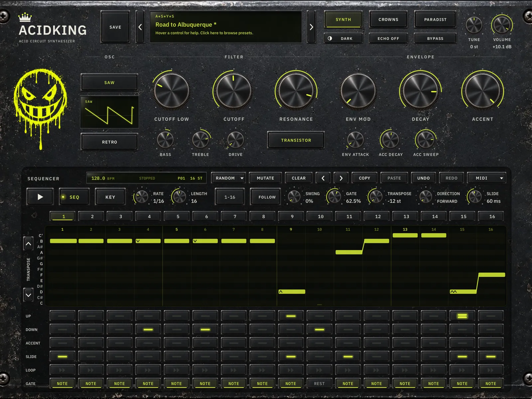532x399 pixels.
Task: Shift pattern right with sequencer right arrow
Action: coord(341,178)
